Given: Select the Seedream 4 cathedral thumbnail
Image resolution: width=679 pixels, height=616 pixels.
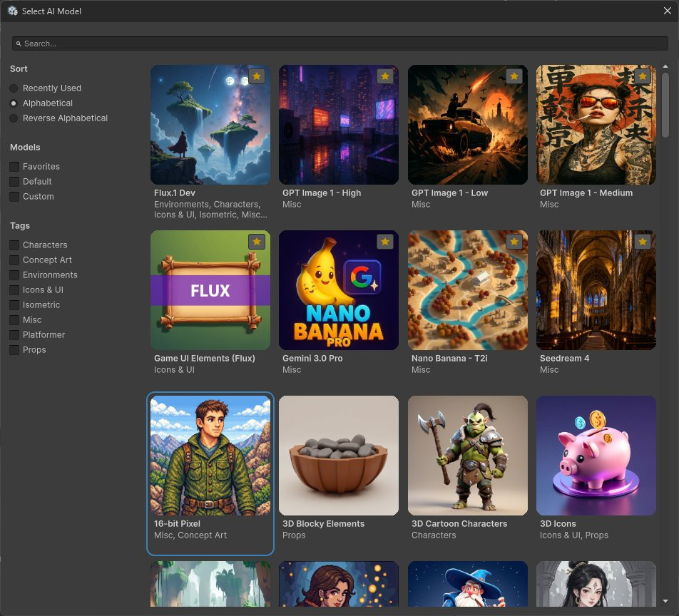Looking at the screenshot, I should pos(596,290).
